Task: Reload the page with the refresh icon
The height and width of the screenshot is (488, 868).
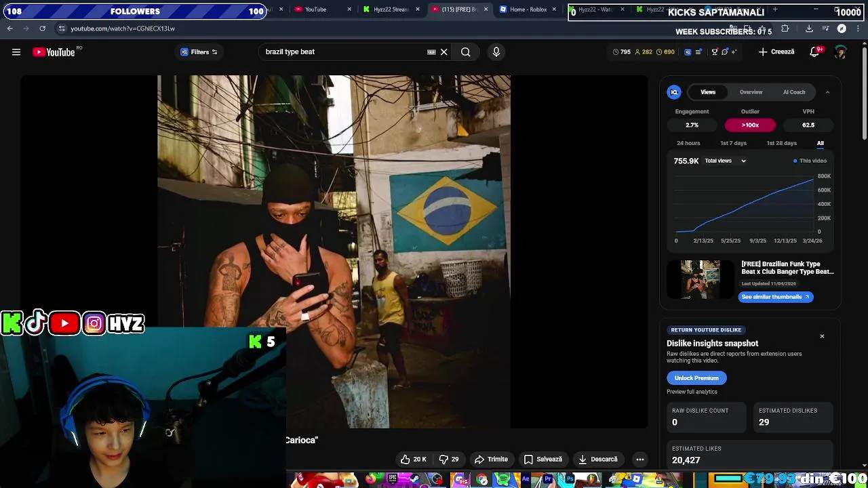Action: coord(42,28)
